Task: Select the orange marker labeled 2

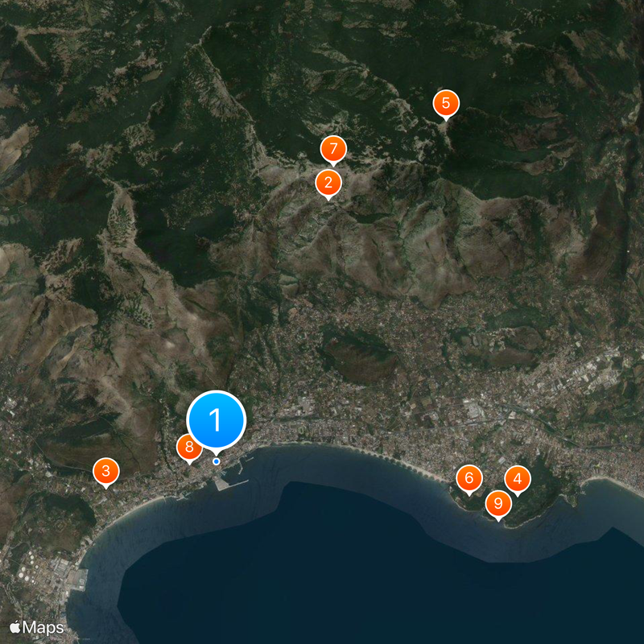Action: pyautogui.click(x=328, y=182)
